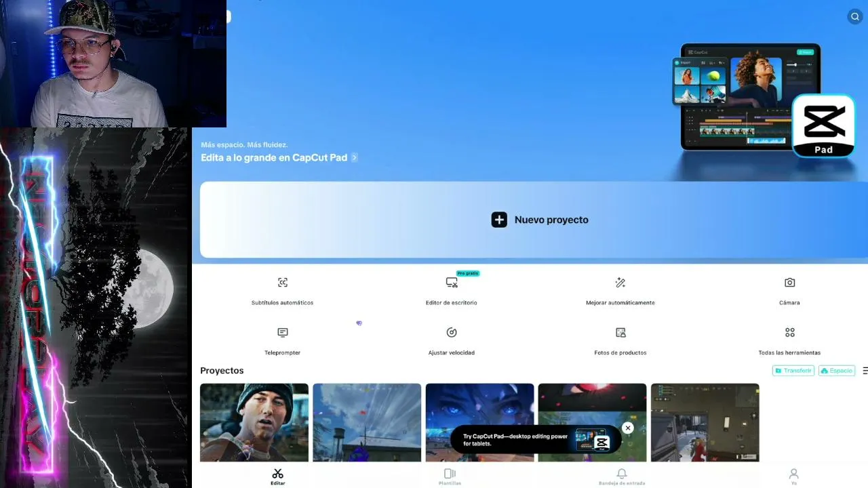Click the Transferir button
The image size is (868, 488).
(793, 371)
